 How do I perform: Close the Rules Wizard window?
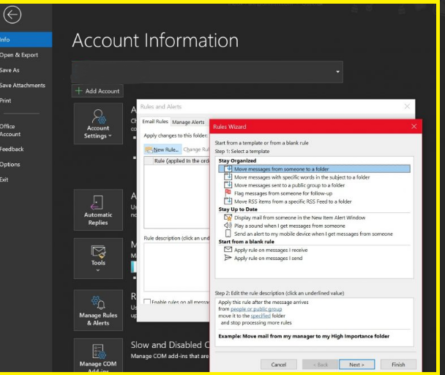(x=414, y=127)
